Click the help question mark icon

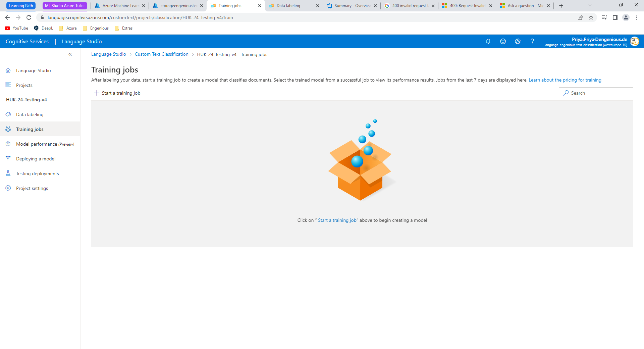tap(532, 41)
